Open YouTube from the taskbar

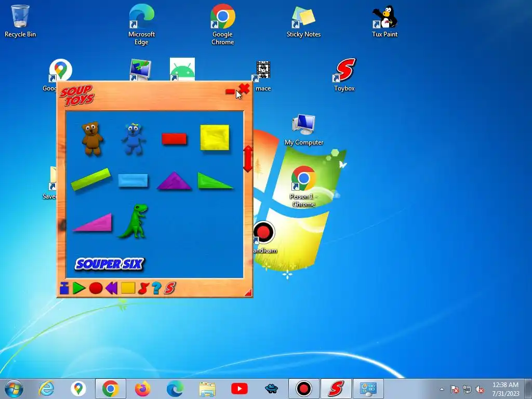(x=239, y=389)
